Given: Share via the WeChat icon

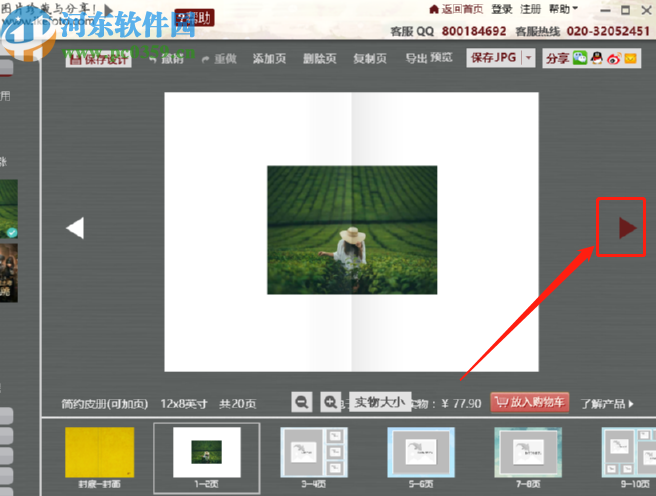Looking at the screenshot, I should click(580, 58).
